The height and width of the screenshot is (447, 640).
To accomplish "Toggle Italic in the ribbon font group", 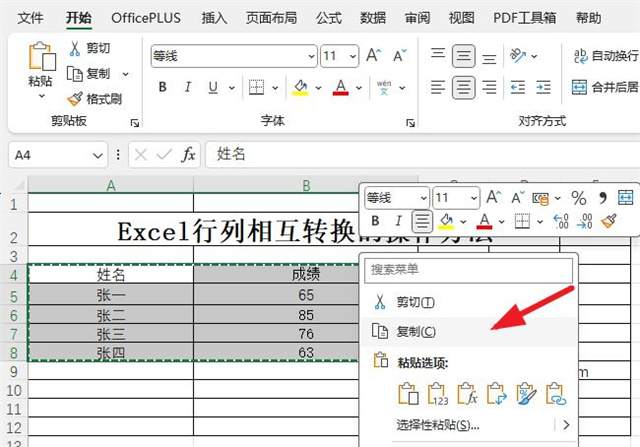I will click(187, 87).
